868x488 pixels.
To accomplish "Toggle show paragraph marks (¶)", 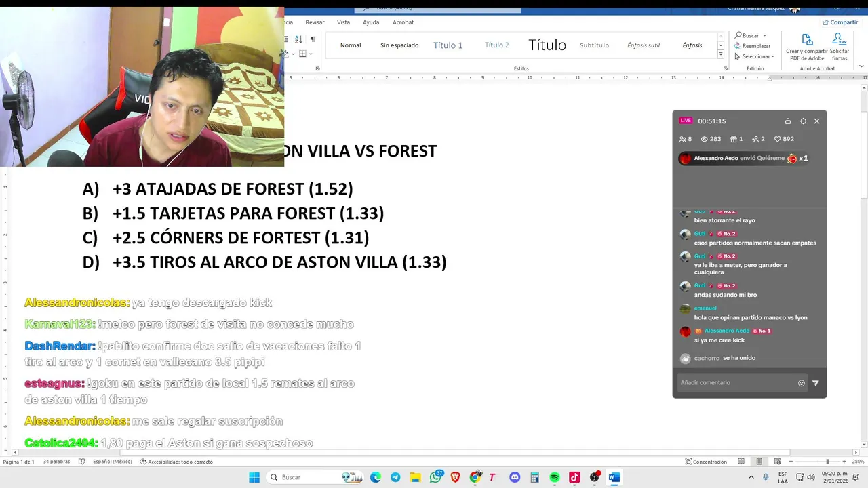I will [x=312, y=39].
